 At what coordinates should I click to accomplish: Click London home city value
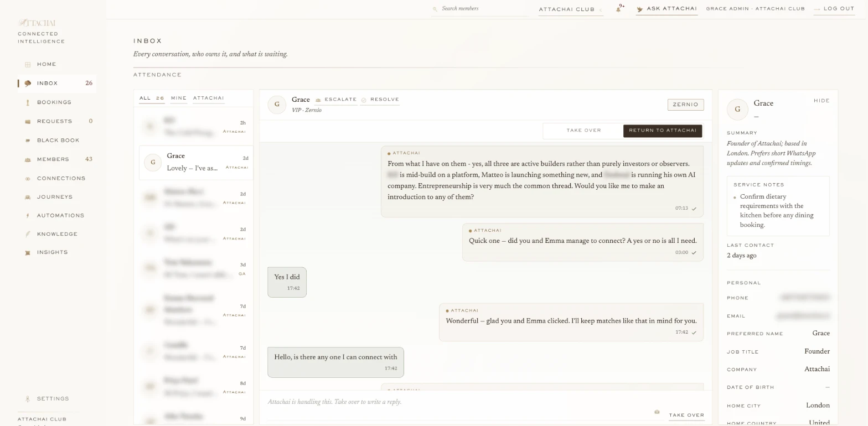tap(818, 406)
